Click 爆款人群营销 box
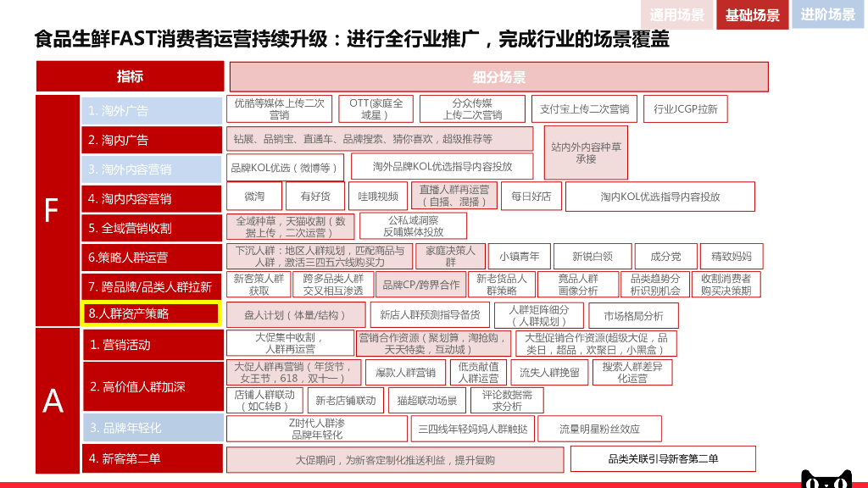868x488 pixels. (405, 373)
